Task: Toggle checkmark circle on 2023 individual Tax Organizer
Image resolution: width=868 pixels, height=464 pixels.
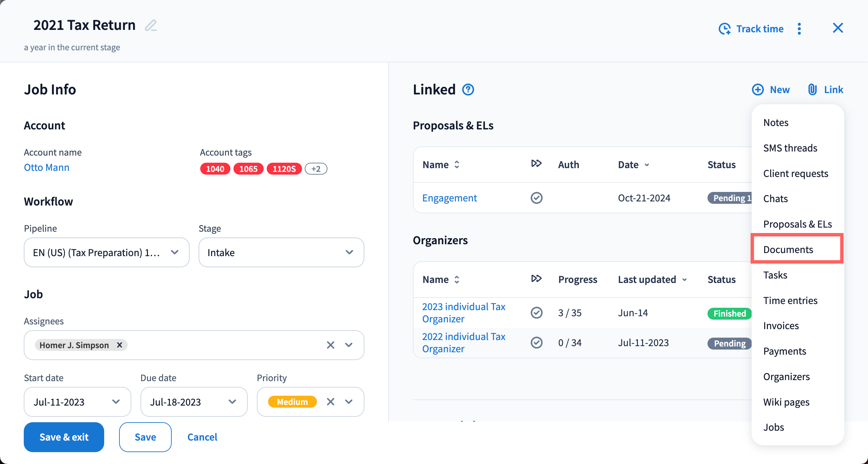Action: click(x=536, y=313)
